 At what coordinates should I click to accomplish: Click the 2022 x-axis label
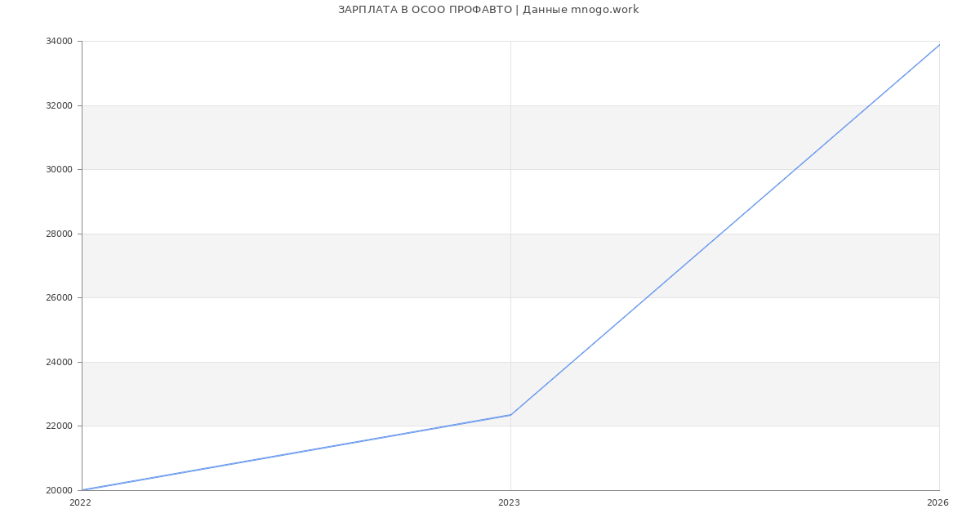click(x=80, y=503)
